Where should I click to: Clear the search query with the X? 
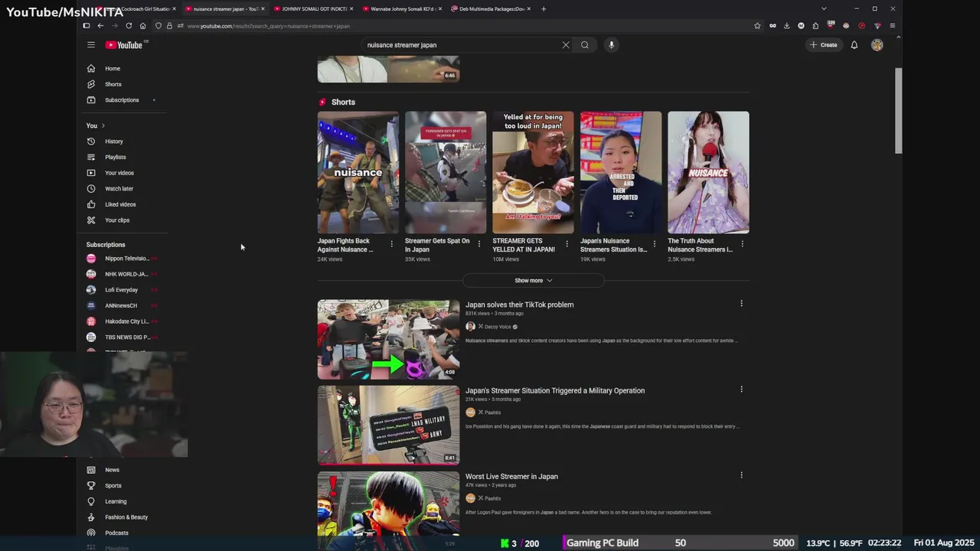pos(566,45)
